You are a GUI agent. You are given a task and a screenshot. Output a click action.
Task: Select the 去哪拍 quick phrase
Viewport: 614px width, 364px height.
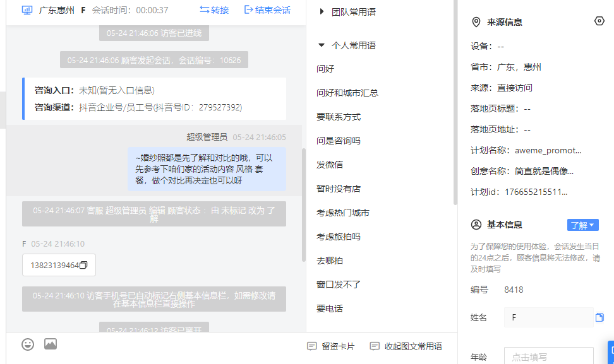pyautogui.click(x=330, y=261)
